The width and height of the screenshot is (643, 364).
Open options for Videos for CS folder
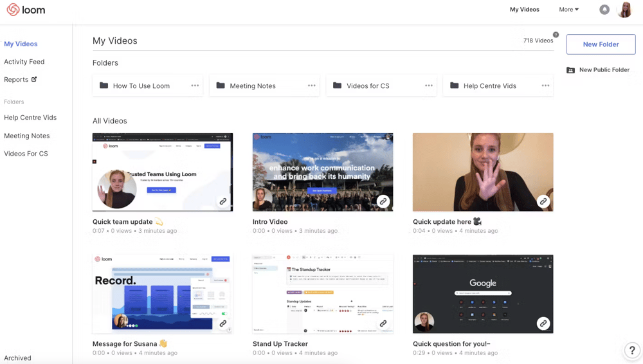[428, 86]
